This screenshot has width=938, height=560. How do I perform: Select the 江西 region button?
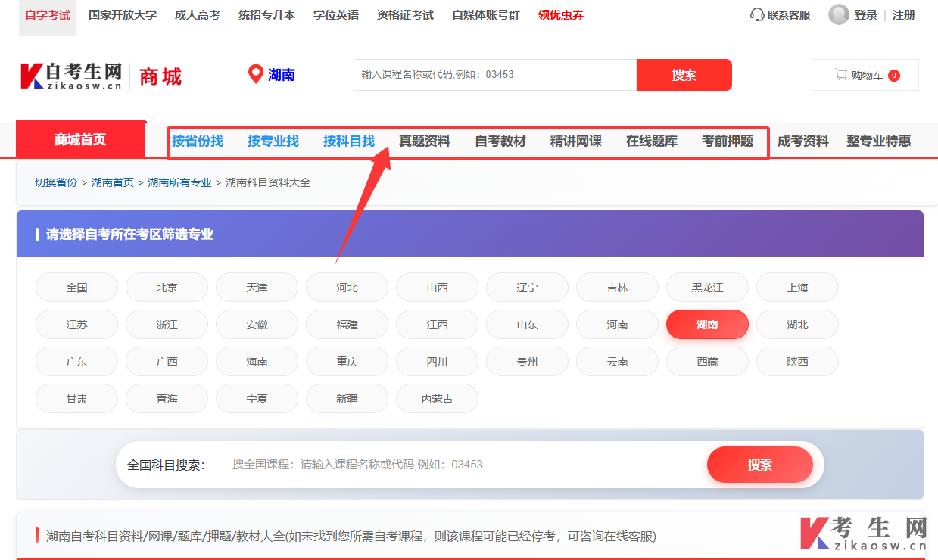coord(437,325)
